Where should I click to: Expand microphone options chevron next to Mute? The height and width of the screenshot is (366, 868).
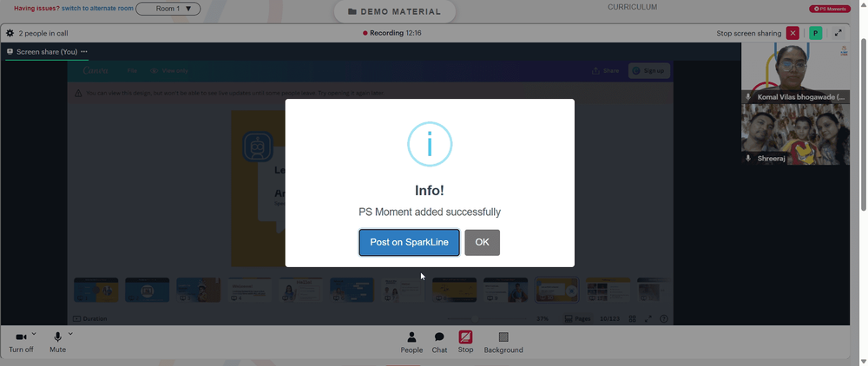(x=70, y=333)
